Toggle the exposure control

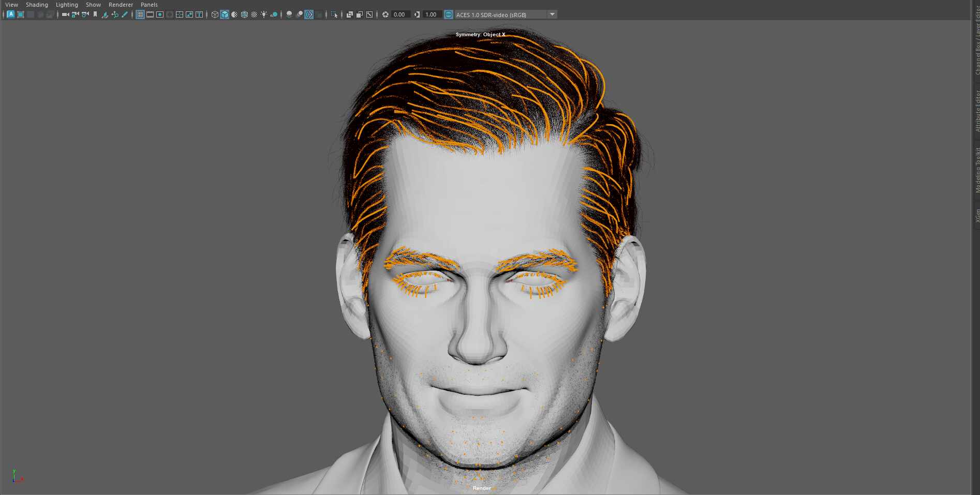pos(385,14)
